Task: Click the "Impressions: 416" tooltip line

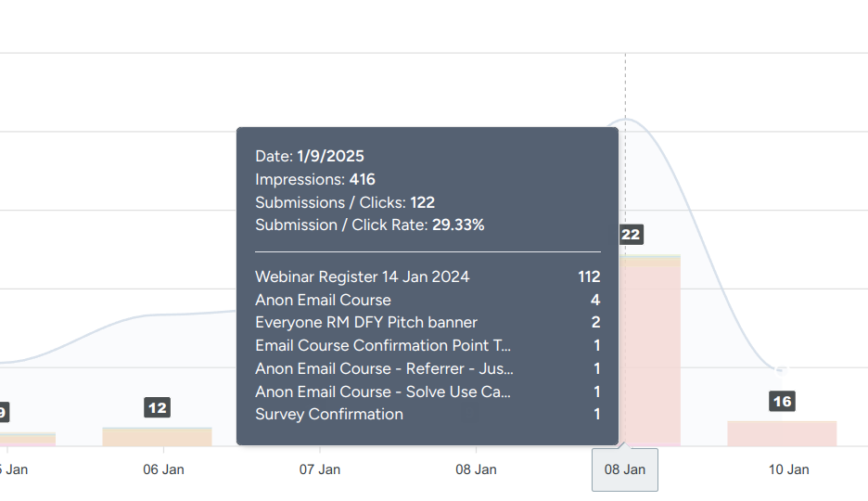Action: click(315, 179)
